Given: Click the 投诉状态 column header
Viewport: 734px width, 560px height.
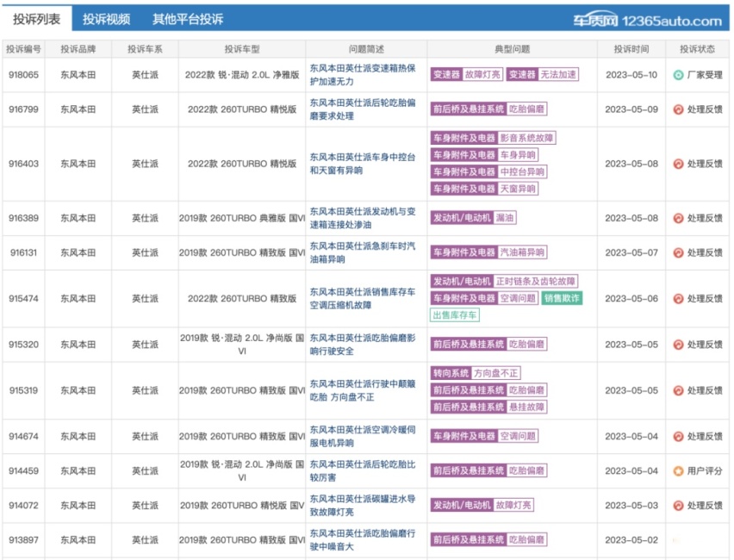Looking at the screenshot, I should [698, 49].
